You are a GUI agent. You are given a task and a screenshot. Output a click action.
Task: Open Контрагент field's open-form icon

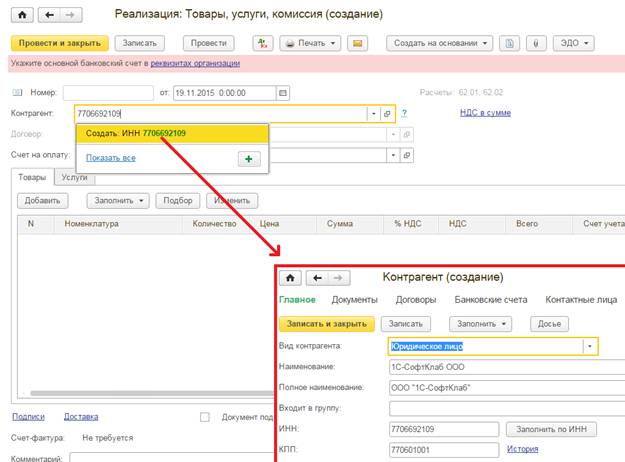387,114
